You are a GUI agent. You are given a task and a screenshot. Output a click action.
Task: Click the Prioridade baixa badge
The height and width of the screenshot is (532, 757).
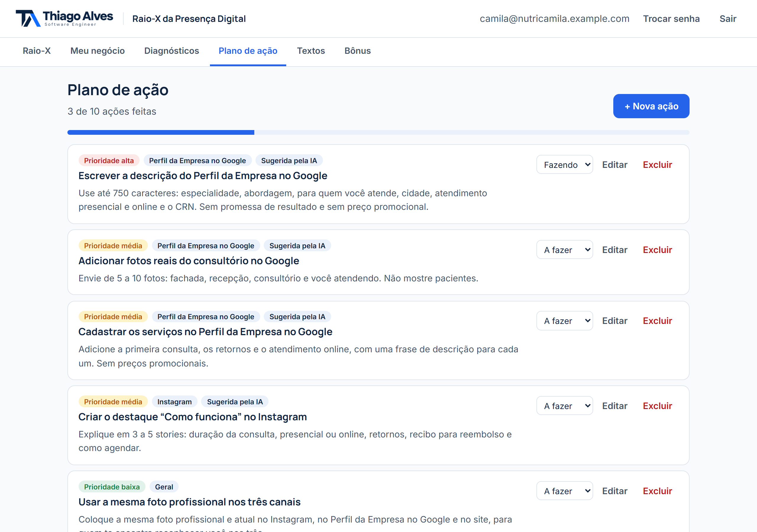(112, 487)
